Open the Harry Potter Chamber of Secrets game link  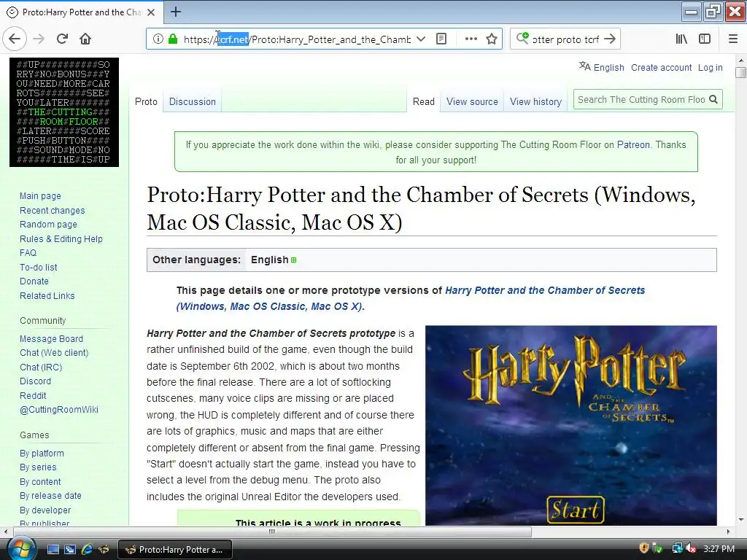pyautogui.click(x=411, y=298)
